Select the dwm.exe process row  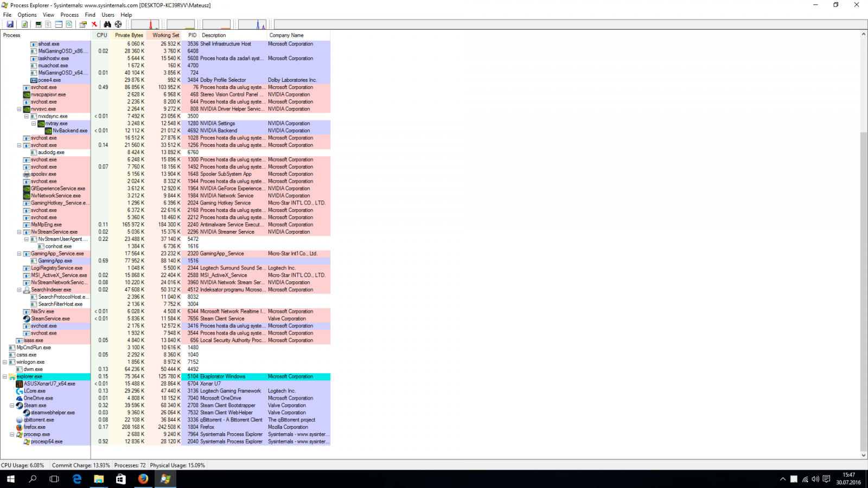coord(165,369)
